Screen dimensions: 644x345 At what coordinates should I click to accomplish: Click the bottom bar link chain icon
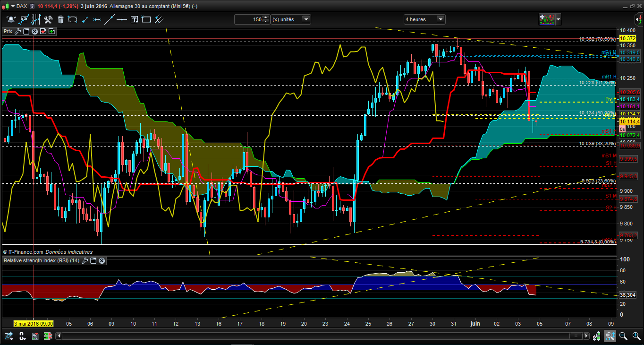[x=22, y=336]
